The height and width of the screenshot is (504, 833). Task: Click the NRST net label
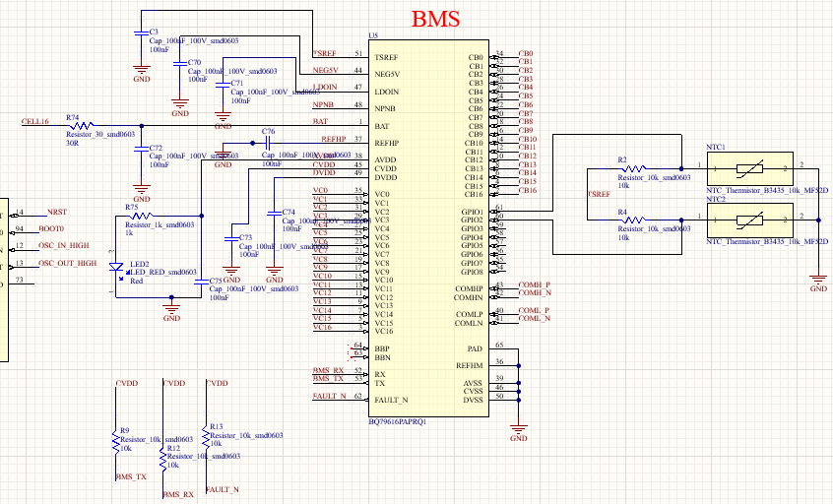[x=57, y=212]
